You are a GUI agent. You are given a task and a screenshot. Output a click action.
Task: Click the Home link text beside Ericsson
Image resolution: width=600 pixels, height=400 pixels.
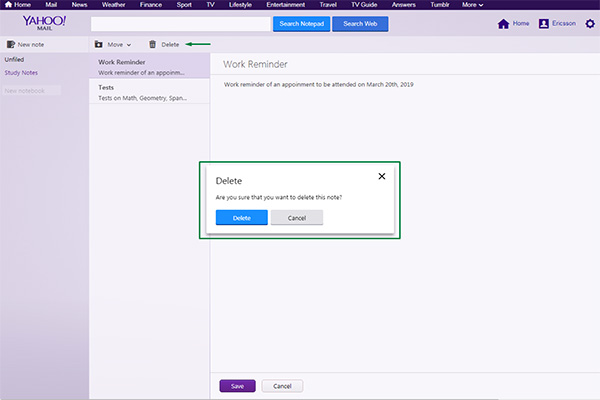(521, 23)
